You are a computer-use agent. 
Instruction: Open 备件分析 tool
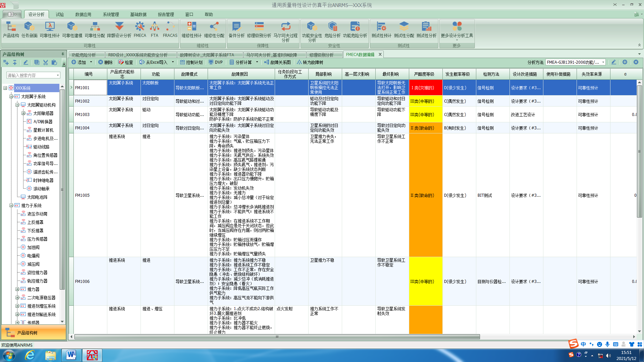pos(236,29)
